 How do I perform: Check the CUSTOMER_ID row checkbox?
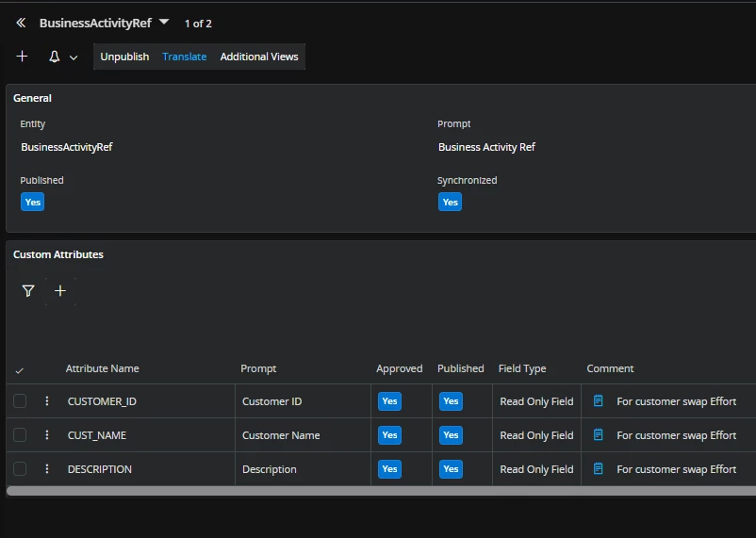pyautogui.click(x=20, y=401)
